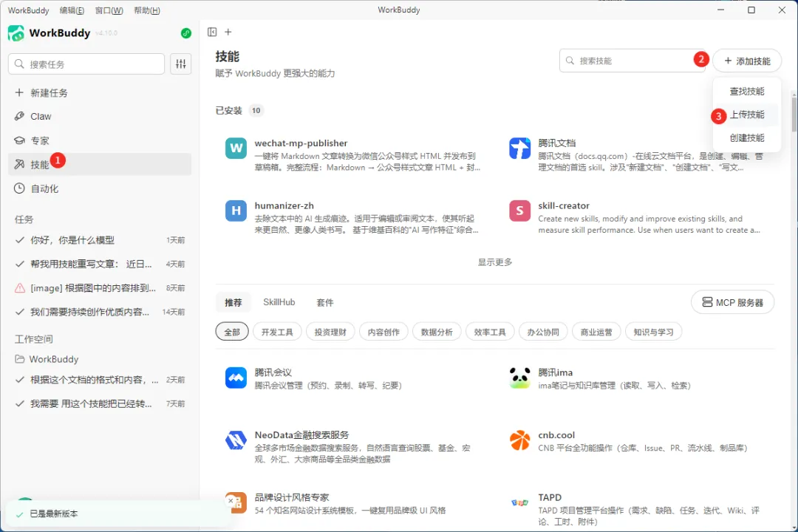798x532 pixels.
Task: Select the 知识与学习 category filter
Action: [x=653, y=332]
